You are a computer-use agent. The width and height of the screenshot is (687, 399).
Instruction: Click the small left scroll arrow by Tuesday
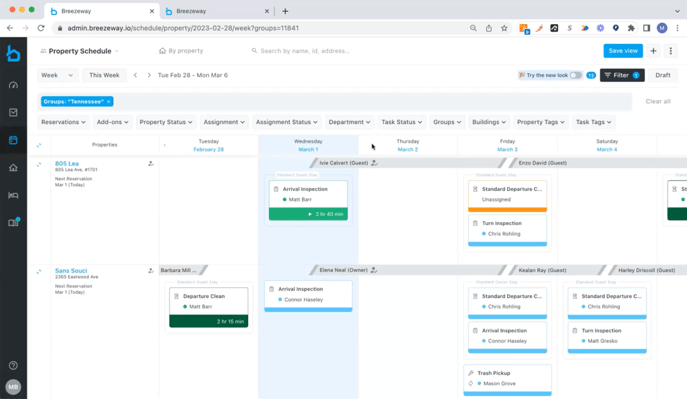coord(165,145)
